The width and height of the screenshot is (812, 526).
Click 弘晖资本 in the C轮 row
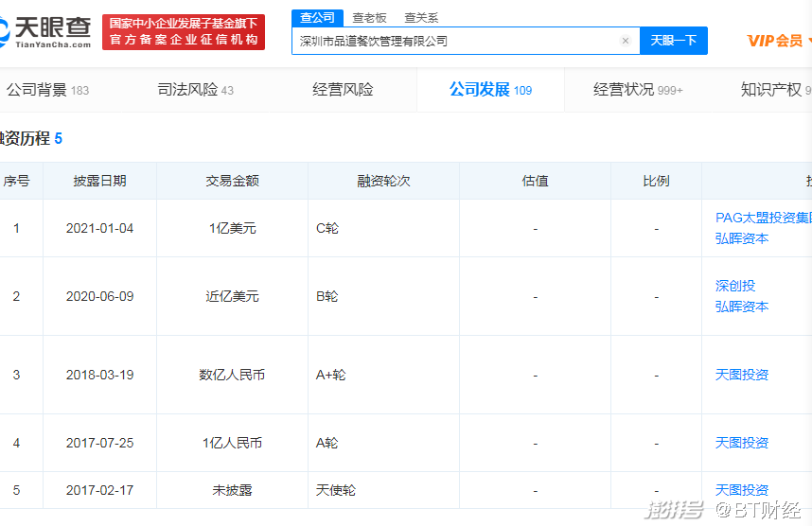pyautogui.click(x=742, y=238)
